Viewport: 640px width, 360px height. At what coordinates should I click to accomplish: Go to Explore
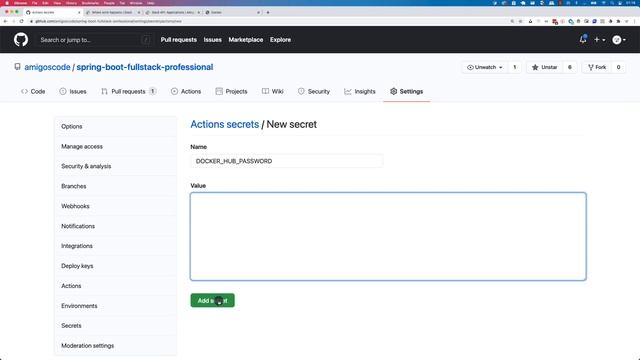pyautogui.click(x=280, y=40)
